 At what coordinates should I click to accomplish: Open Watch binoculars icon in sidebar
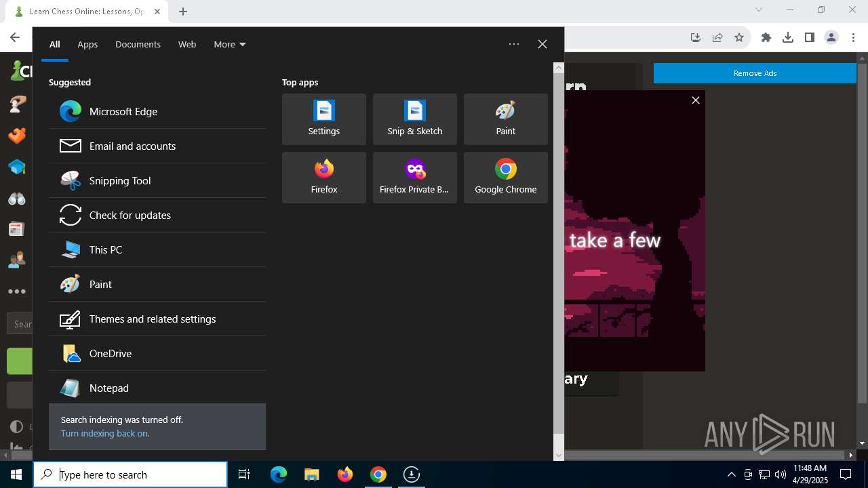pos(17,199)
